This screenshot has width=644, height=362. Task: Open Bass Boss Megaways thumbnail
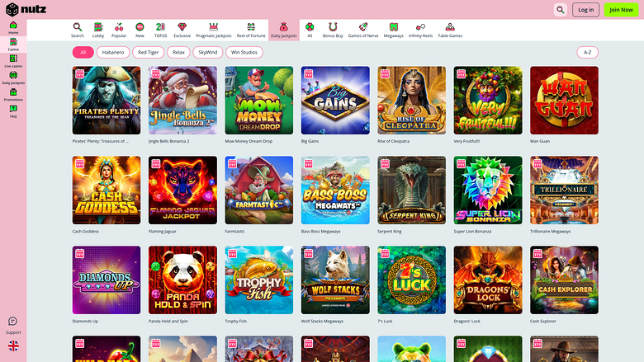click(x=335, y=190)
